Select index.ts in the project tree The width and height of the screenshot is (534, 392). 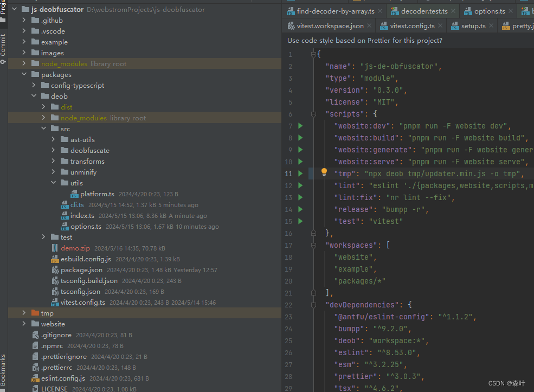[82, 216]
